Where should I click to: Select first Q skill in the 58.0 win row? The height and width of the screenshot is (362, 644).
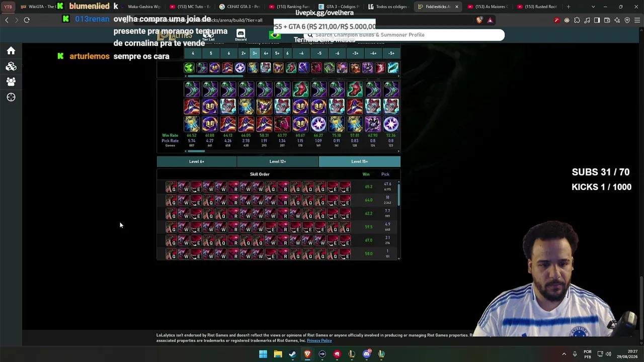click(171, 254)
